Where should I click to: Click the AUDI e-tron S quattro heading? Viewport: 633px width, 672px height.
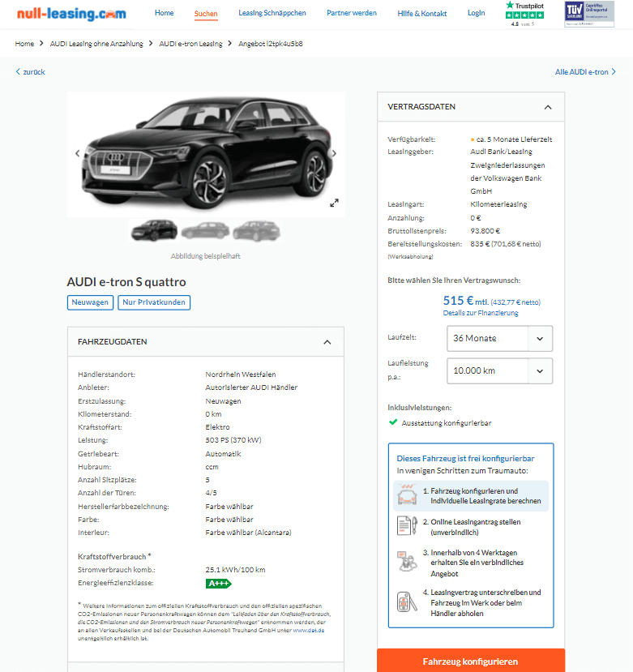(126, 281)
